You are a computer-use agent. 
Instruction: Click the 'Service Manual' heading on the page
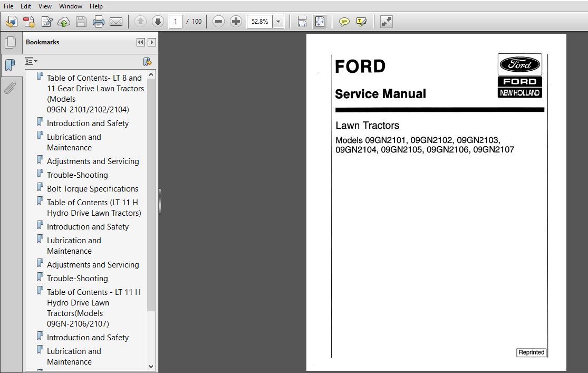[380, 94]
